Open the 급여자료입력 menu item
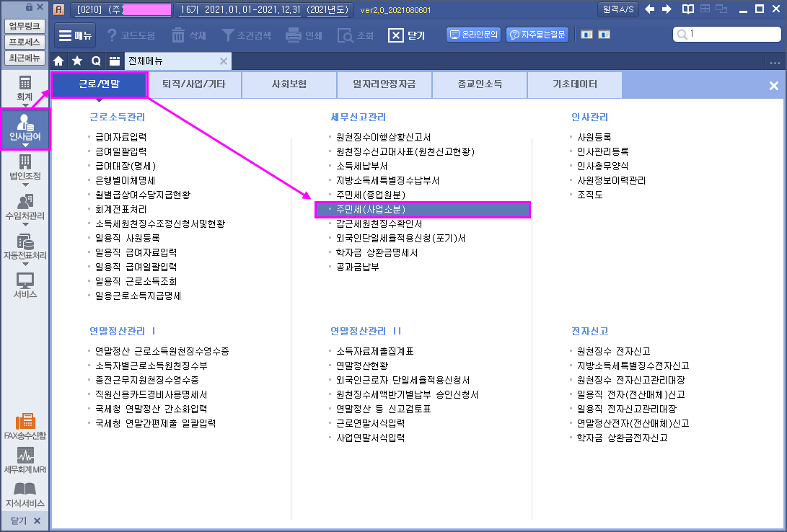The height and width of the screenshot is (532, 787). tap(120, 137)
